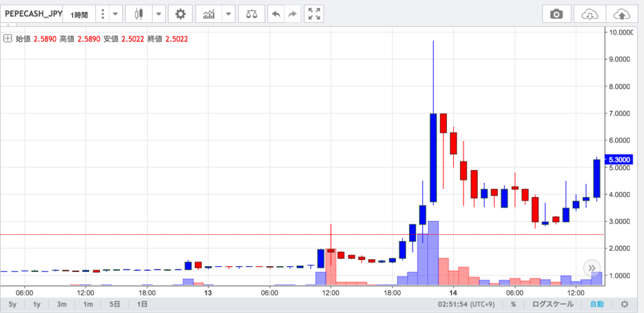The height and width of the screenshot is (313, 644).
Task: Expand the chart style dropdown arrow
Action: coord(158,14)
